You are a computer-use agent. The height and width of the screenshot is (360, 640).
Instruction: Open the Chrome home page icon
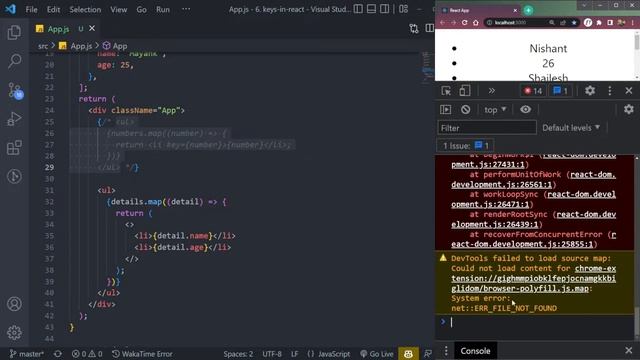pyautogui.click(x=476, y=23)
